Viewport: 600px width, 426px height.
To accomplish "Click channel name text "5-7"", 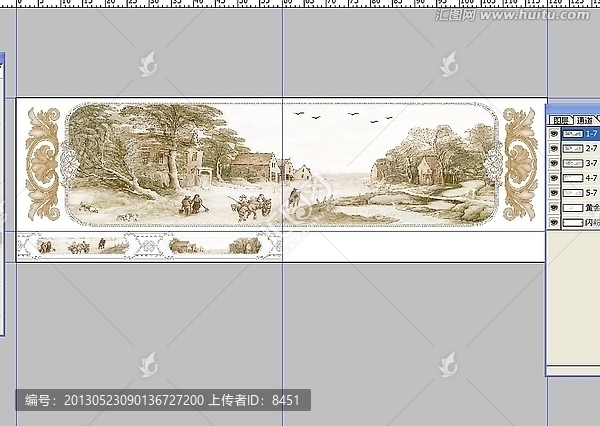I will [x=591, y=193].
